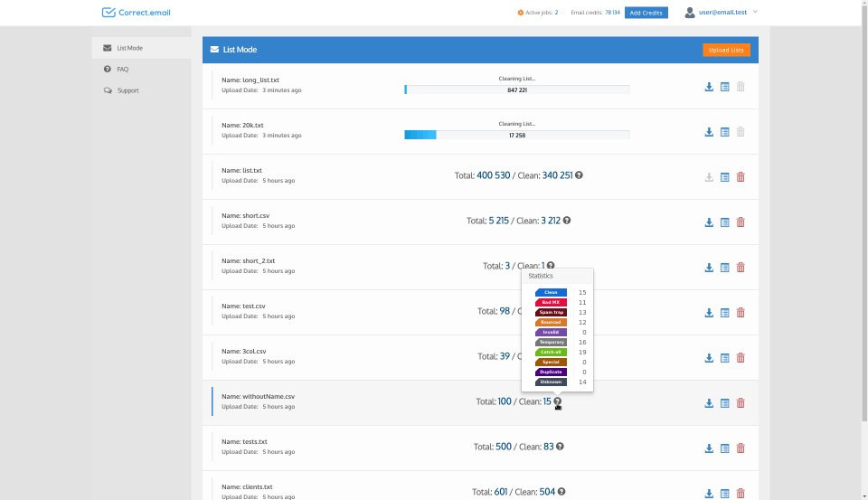The width and height of the screenshot is (868, 500).
Task: Download the withoutName.csv results
Action: (709, 403)
